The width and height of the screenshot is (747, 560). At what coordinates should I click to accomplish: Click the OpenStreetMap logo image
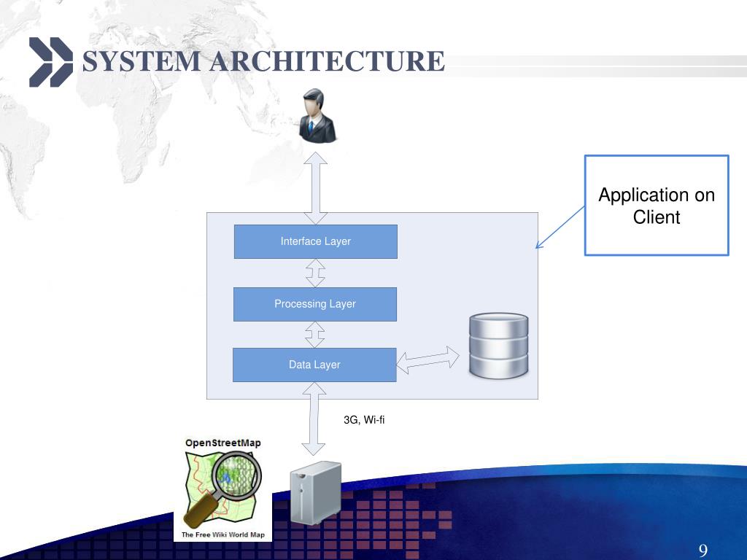(x=222, y=488)
